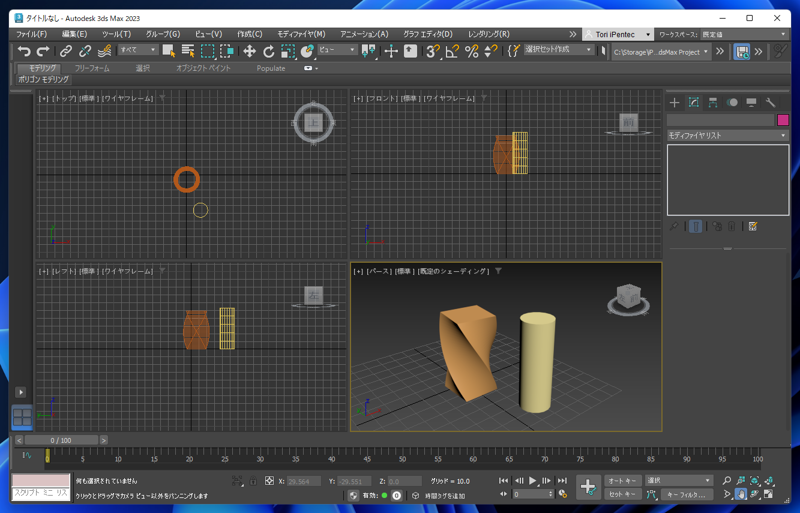
Task: Open the グループ(G) menu
Action: click(163, 34)
